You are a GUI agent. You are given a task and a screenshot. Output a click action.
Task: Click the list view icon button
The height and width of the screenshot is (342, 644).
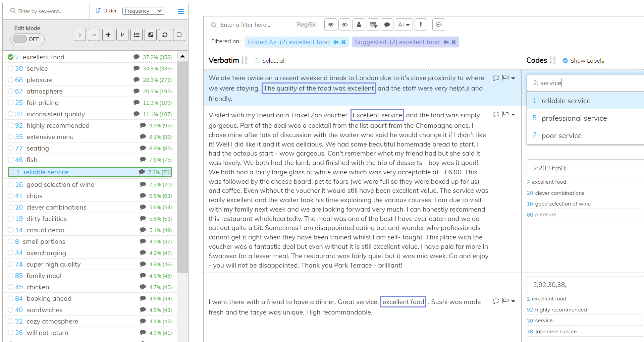tap(137, 35)
